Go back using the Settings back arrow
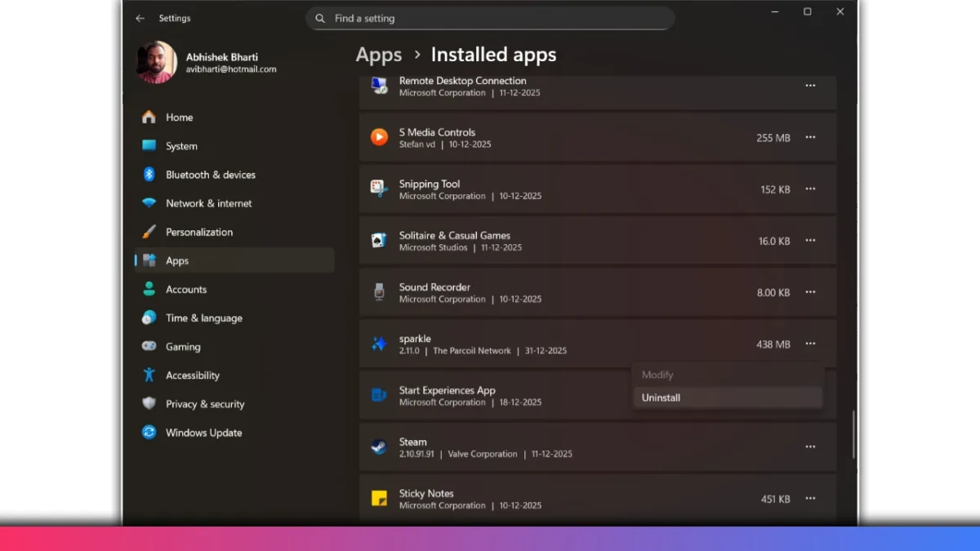Image resolution: width=980 pixels, height=551 pixels. [140, 18]
